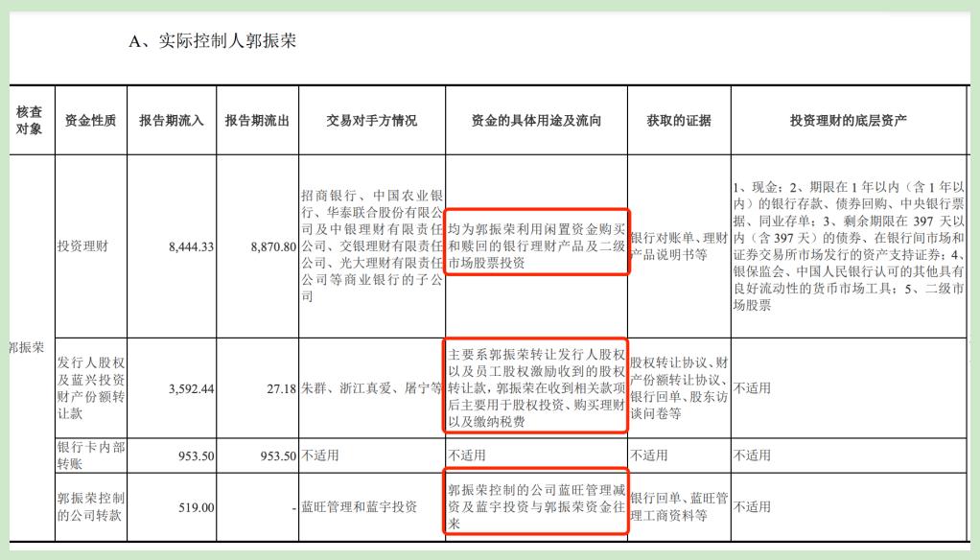Click the '投资理财' row label
This screenshot has height=560, width=980.
pos(82,246)
